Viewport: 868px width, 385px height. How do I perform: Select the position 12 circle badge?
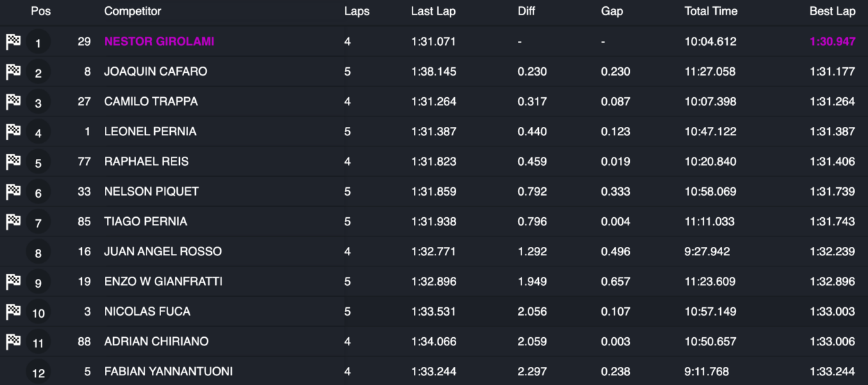coord(38,373)
